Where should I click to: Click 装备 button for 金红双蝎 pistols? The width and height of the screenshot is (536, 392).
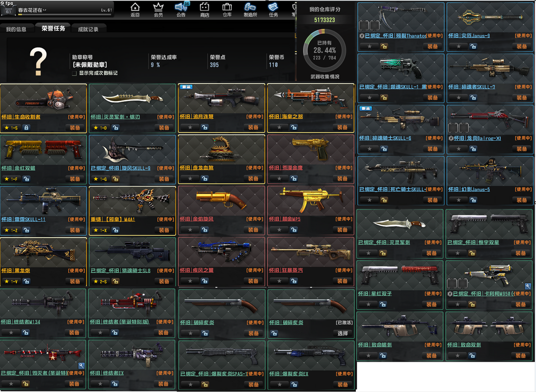(x=74, y=179)
